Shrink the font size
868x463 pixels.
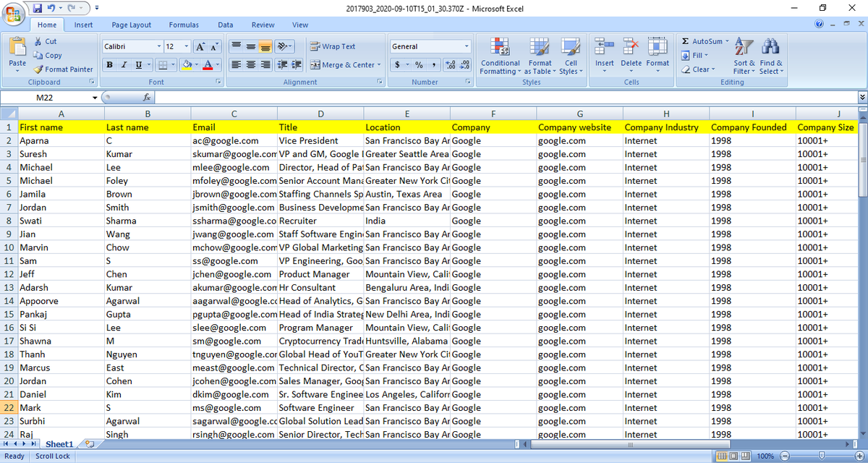coord(215,46)
